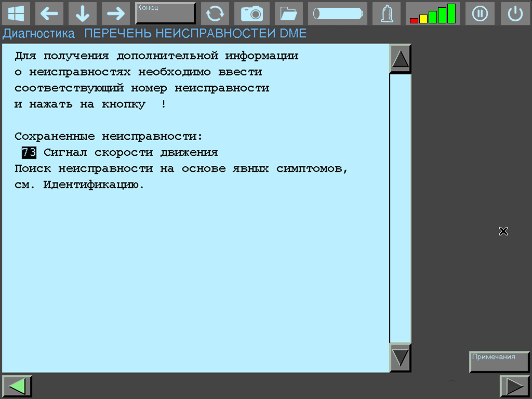Select highlighted fault code 73
The width and height of the screenshot is (532, 399).
pos(29,153)
